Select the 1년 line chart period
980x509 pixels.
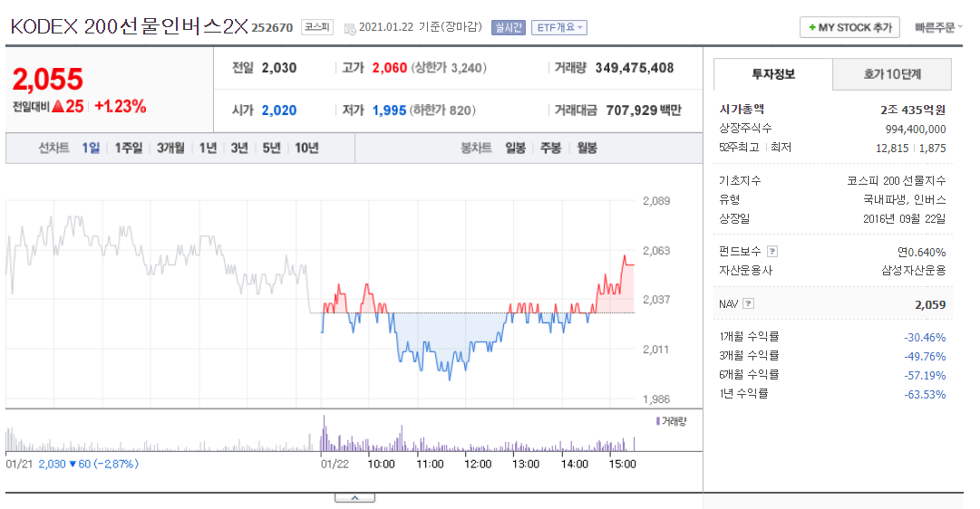209,148
